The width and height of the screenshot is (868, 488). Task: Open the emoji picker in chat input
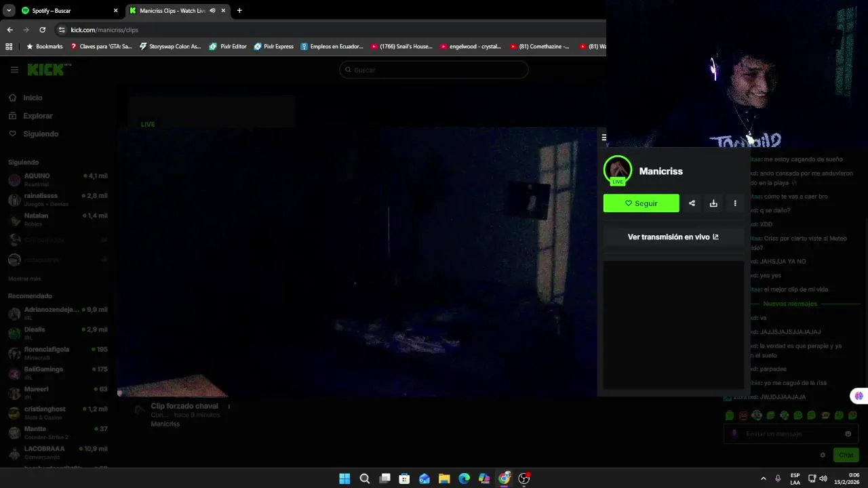click(x=848, y=434)
